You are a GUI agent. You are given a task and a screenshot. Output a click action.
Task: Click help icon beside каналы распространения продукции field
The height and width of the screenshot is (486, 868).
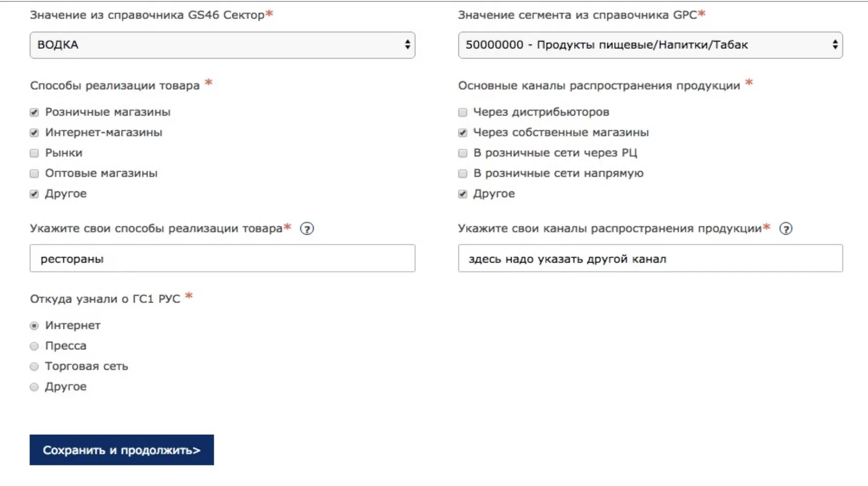point(785,228)
